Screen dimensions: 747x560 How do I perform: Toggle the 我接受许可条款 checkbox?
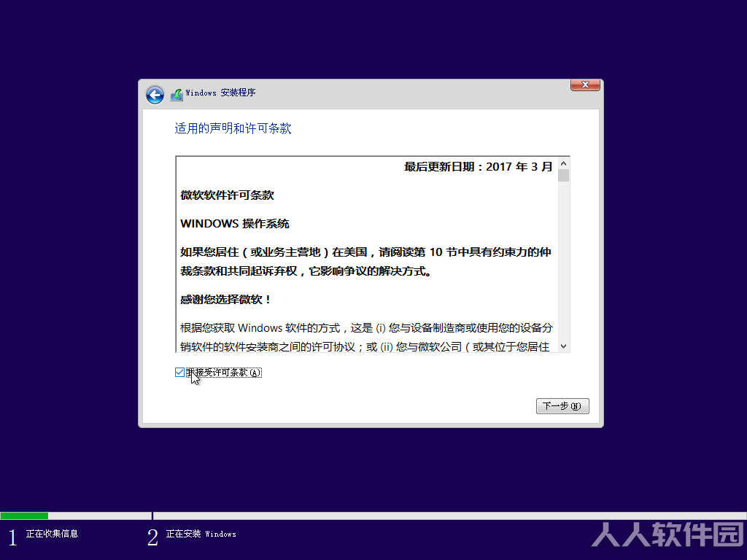[179, 373]
